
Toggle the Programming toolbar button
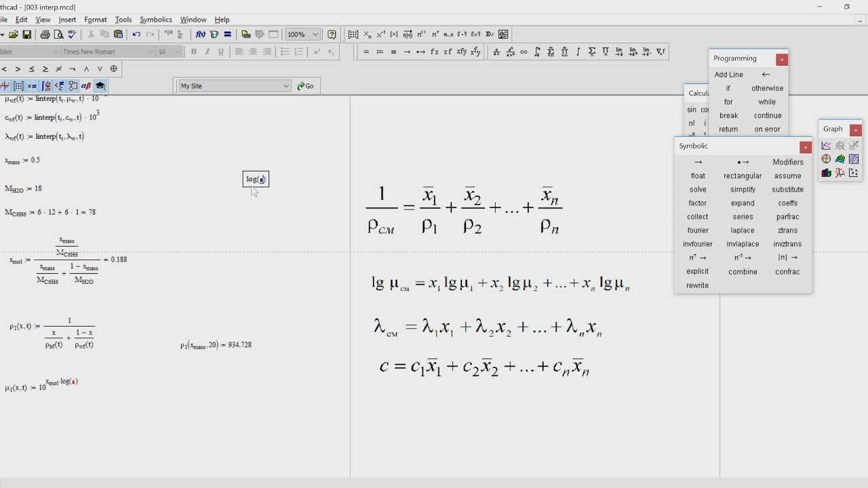pos(73,86)
